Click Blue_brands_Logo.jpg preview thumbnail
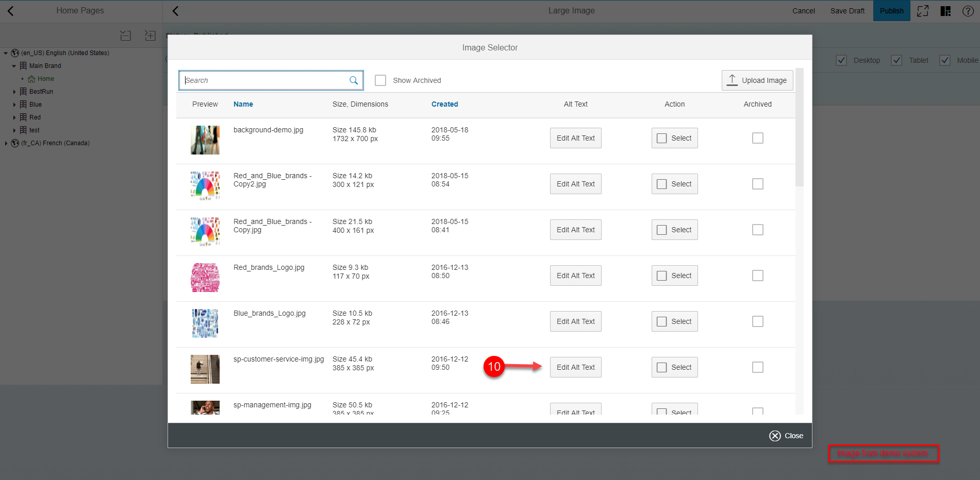The height and width of the screenshot is (480, 980). (x=205, y=323)
